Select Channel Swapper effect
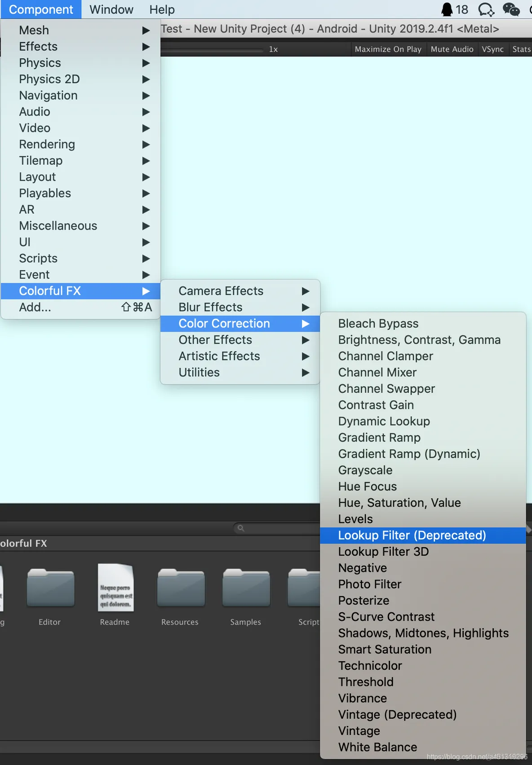532x765 pixels. 423,389
